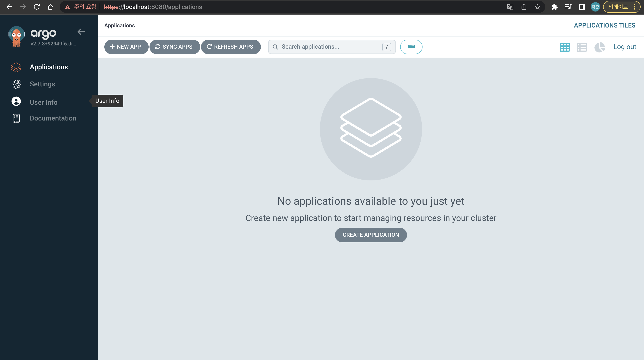This screenshot has height=360, width=644.
Task: Open the Chrome extensions puzzle icon
Action: coord(554,7)
